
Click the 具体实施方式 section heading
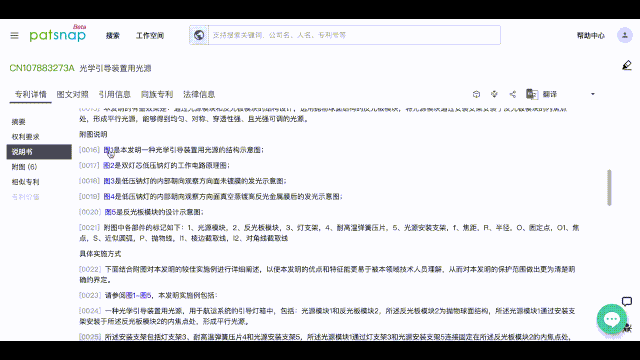tap(100, 253)
